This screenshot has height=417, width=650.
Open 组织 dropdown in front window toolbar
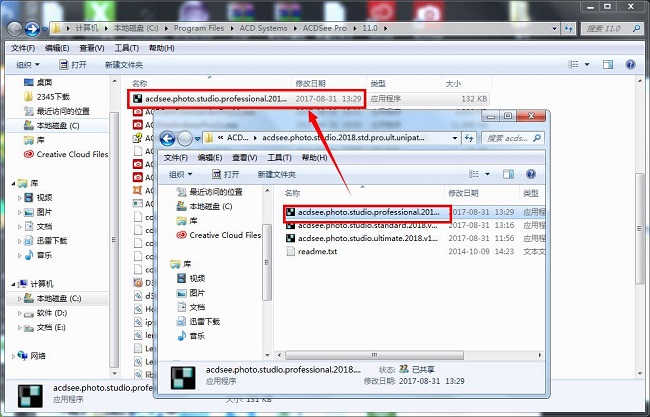pos(180,175)
